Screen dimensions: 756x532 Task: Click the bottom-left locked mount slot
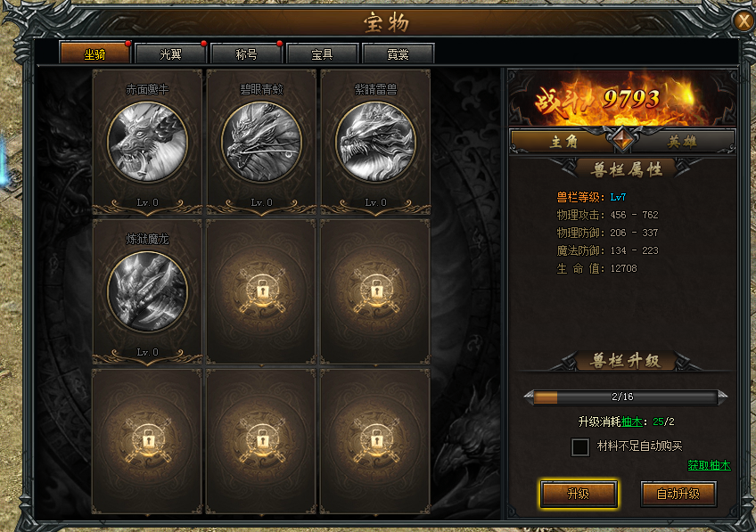[x=147, y=441]
